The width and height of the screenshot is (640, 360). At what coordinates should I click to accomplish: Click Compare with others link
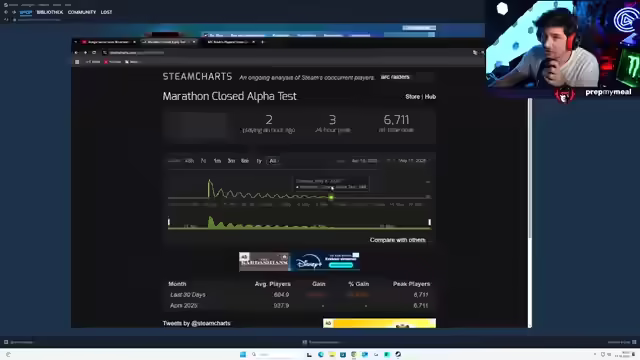click(398, 240)
